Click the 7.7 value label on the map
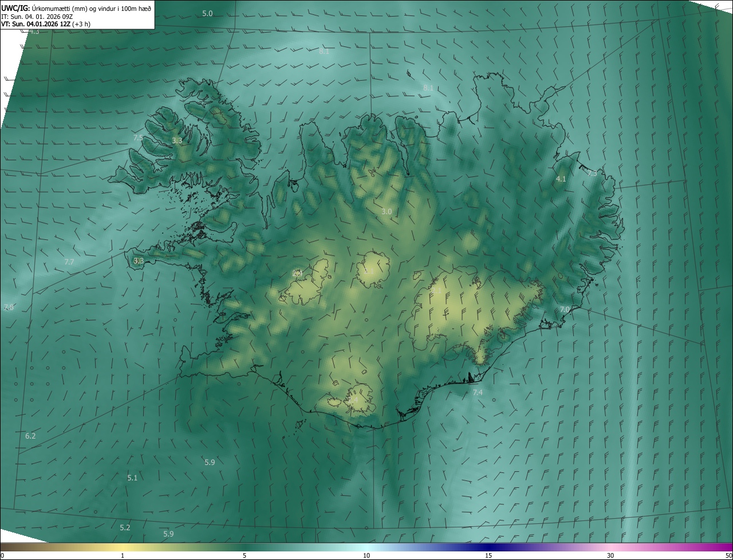 tap(69, 262)
